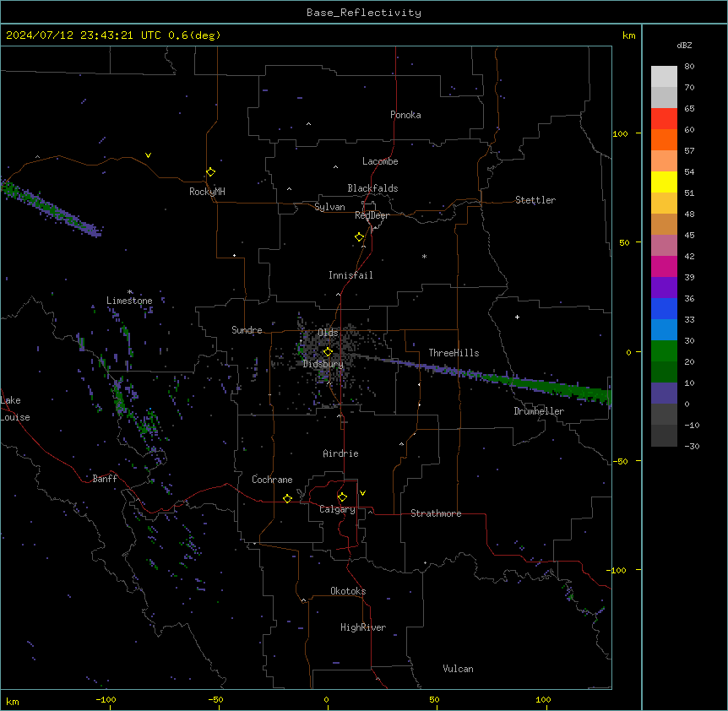
Task: Select the Blackfalds label
Action: pos(372,188)
